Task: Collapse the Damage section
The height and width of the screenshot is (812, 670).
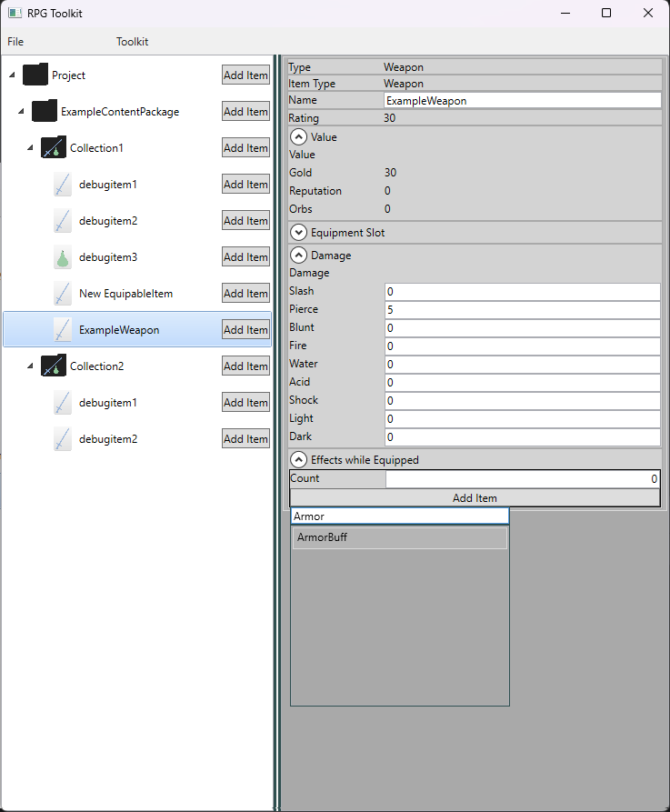Action: 298,256
